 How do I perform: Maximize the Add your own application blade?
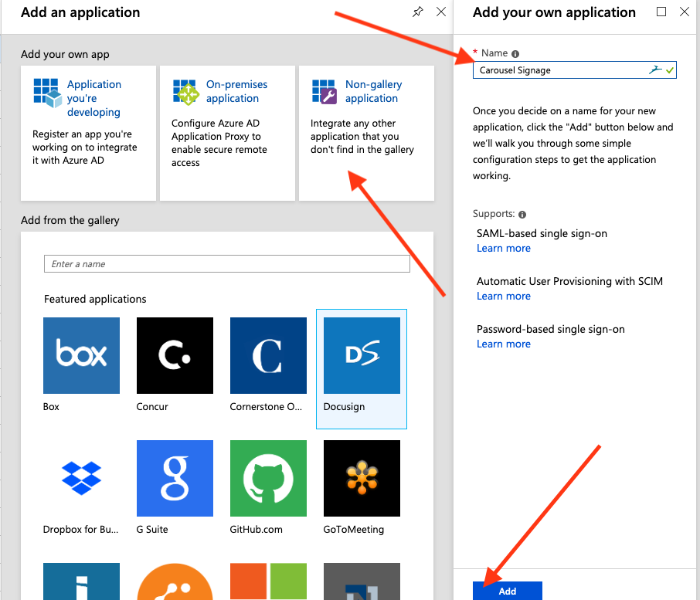point(661,12)
